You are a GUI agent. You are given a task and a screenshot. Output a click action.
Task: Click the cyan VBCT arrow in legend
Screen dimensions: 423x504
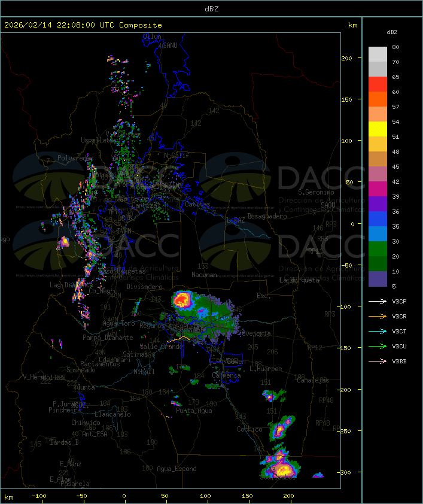pos(378,331)
